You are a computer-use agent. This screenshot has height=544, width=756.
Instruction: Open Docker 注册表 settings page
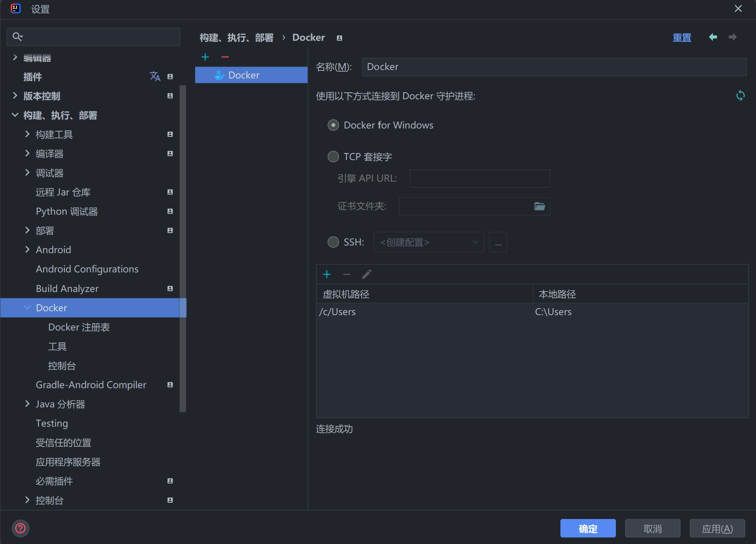click(x=79, y=327)
